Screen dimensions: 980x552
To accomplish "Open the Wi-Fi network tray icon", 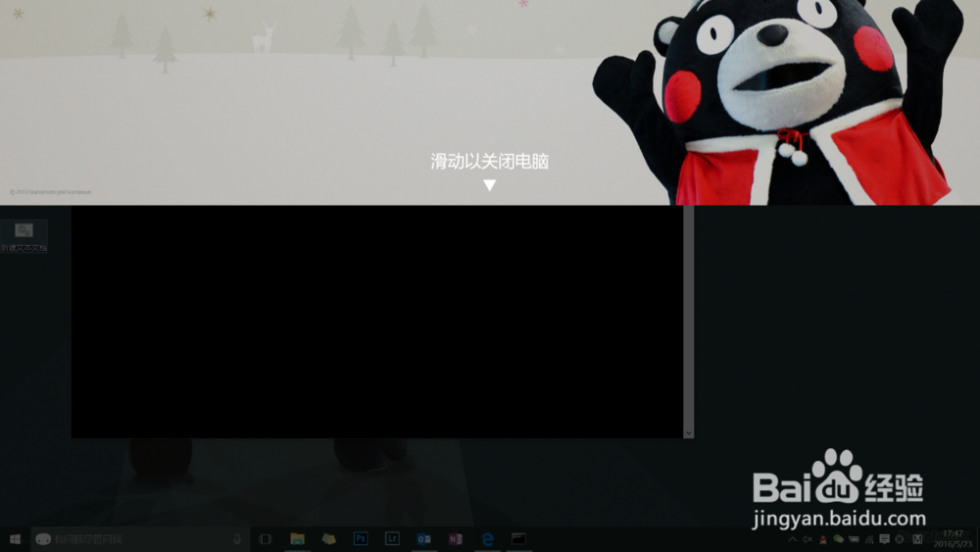I will (868, 539).
